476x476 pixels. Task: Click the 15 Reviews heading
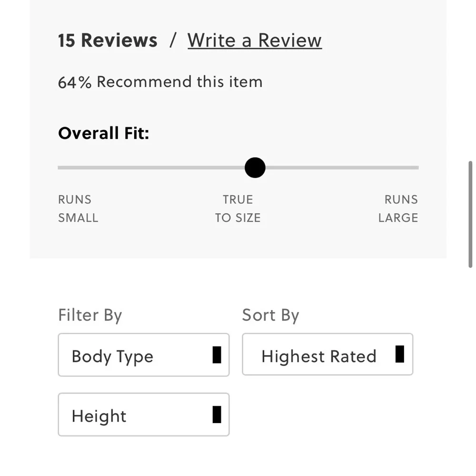click(108, 40)
